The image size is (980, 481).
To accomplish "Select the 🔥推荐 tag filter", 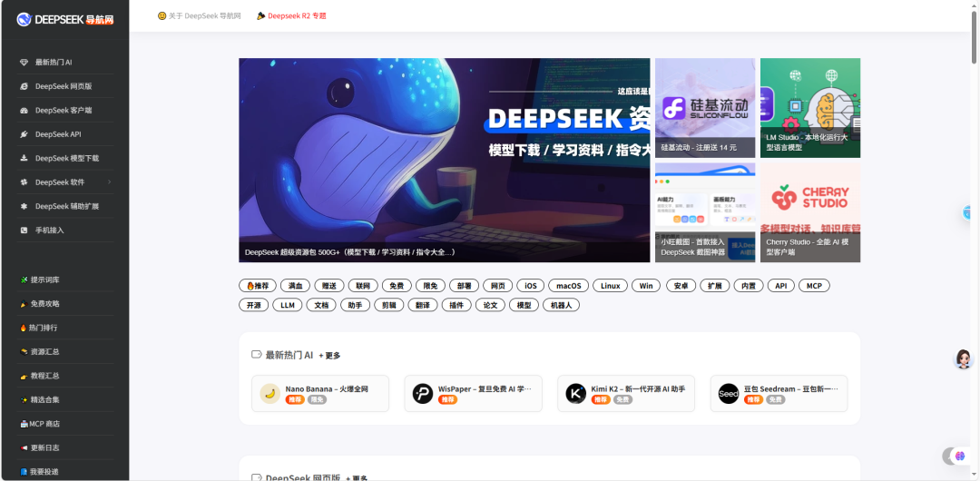I will pyautogui.click(x=258, y=286).
